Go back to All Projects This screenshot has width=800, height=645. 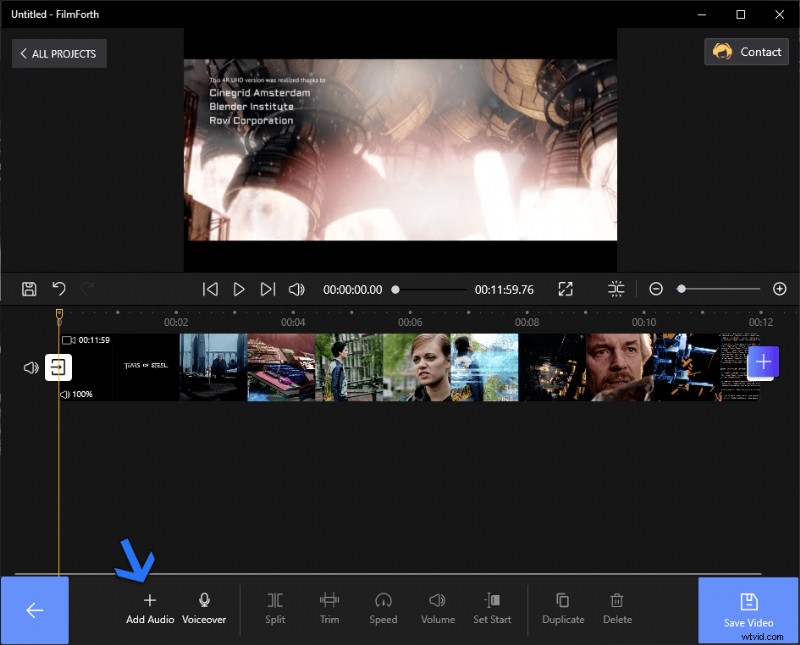click(58, 53)
